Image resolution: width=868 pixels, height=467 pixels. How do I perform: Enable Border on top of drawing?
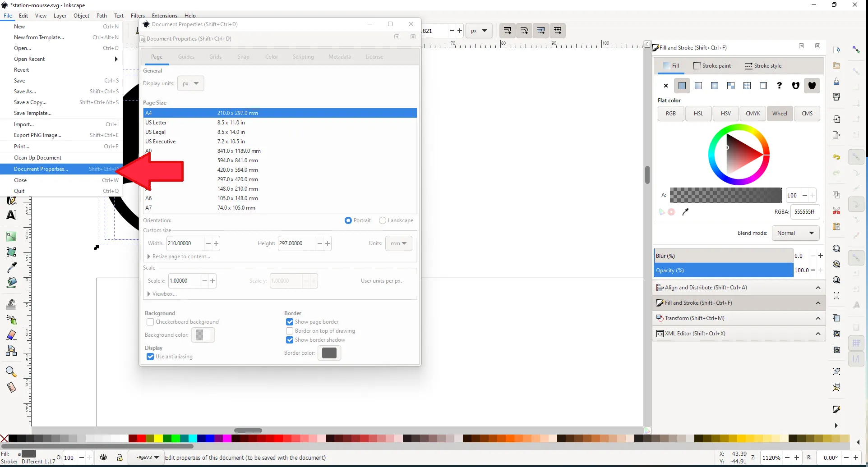click(290, 331)
